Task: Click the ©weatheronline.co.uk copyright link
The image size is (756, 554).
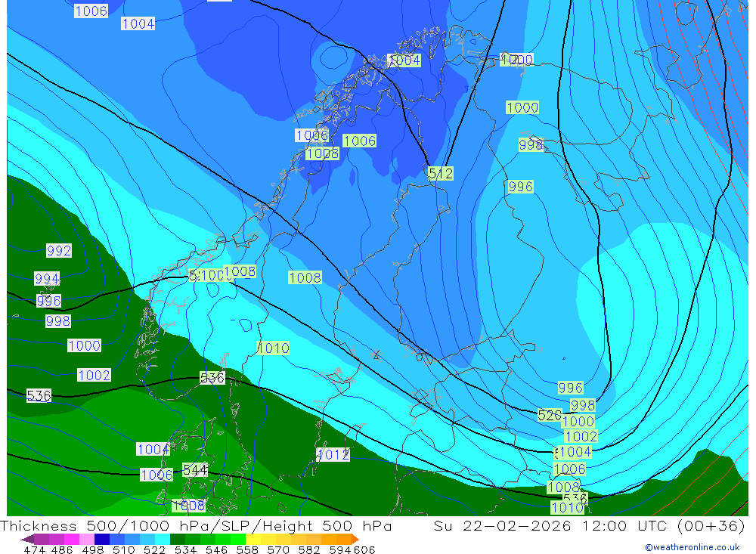Action: (692, 546)
